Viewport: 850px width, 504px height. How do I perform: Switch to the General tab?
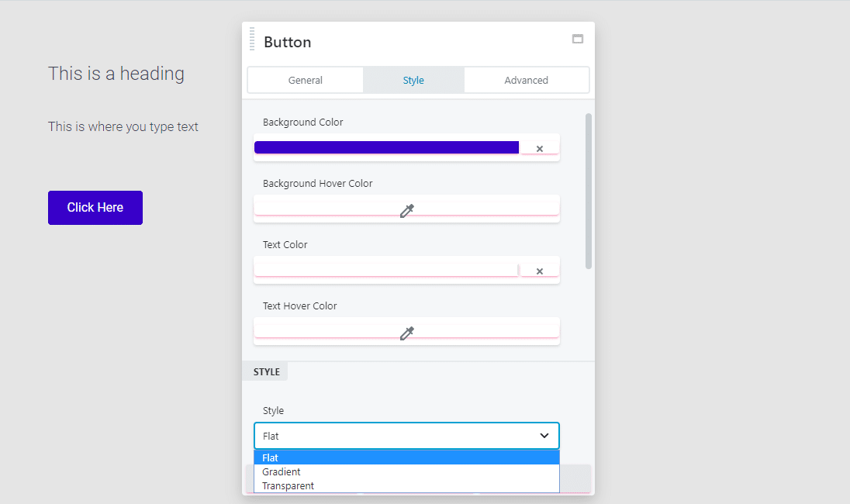point(305,80)
